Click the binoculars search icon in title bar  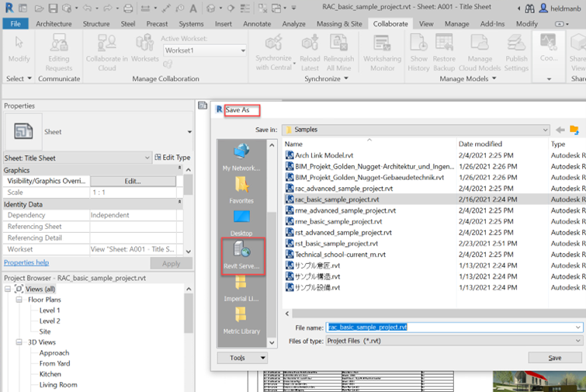coord(529,9)
